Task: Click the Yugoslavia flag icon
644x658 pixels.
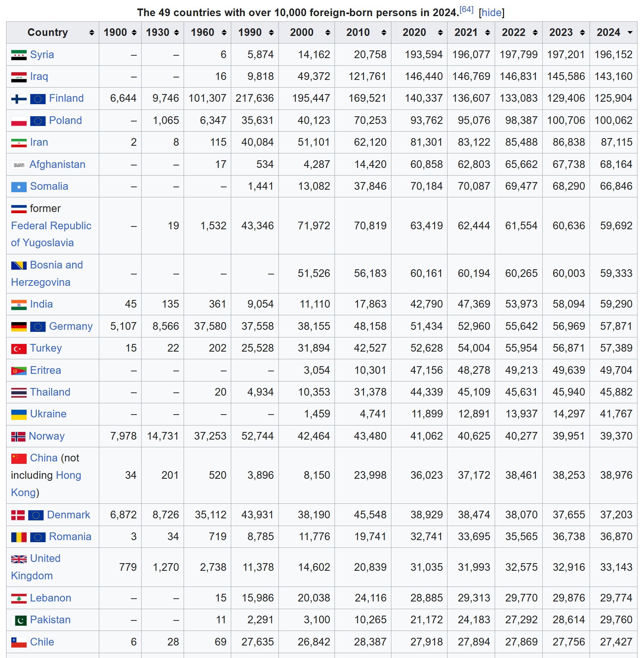Action: [x=19, y=209]
